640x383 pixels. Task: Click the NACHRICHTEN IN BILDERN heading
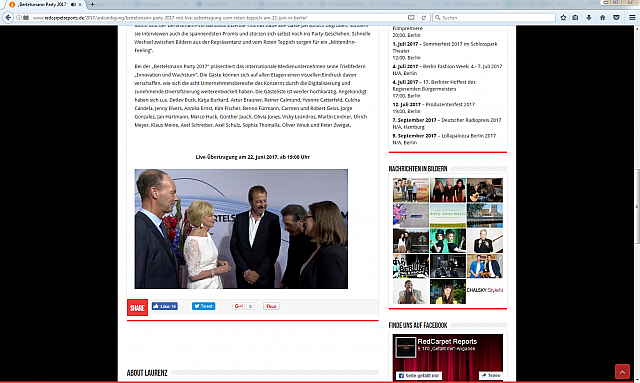tap(418, 169)
